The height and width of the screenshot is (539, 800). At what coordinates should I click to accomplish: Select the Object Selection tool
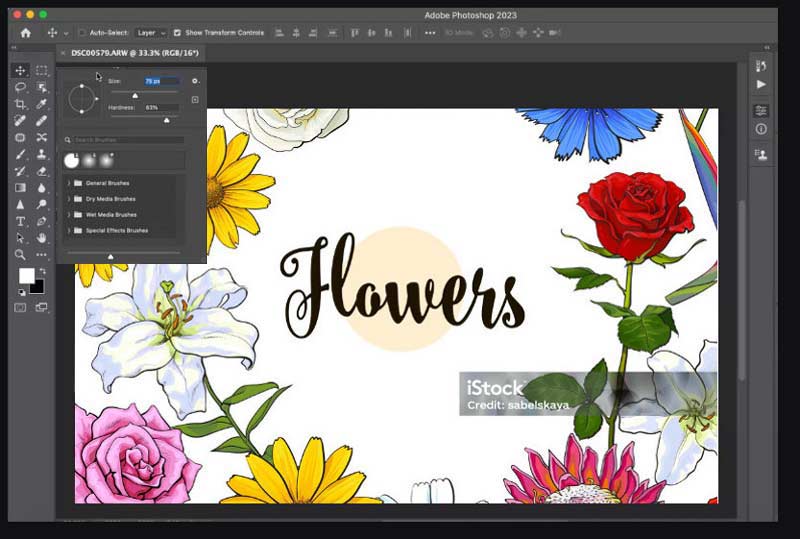coord(41,87)
